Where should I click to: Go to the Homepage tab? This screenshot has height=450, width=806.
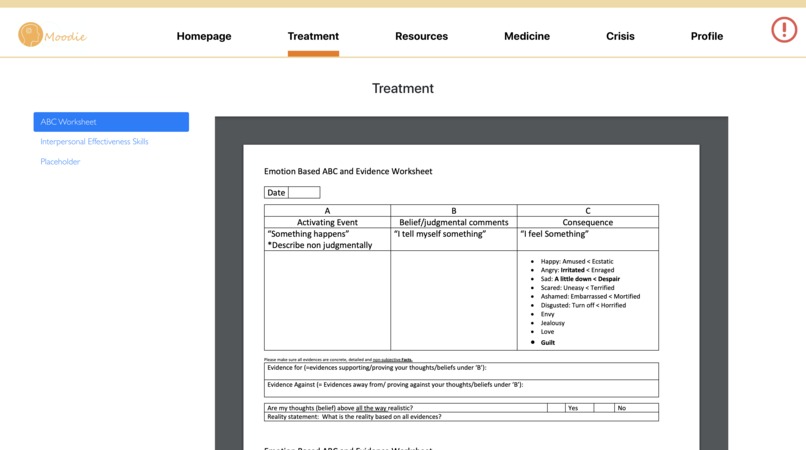pyautogui.click(x=204, y=36)
